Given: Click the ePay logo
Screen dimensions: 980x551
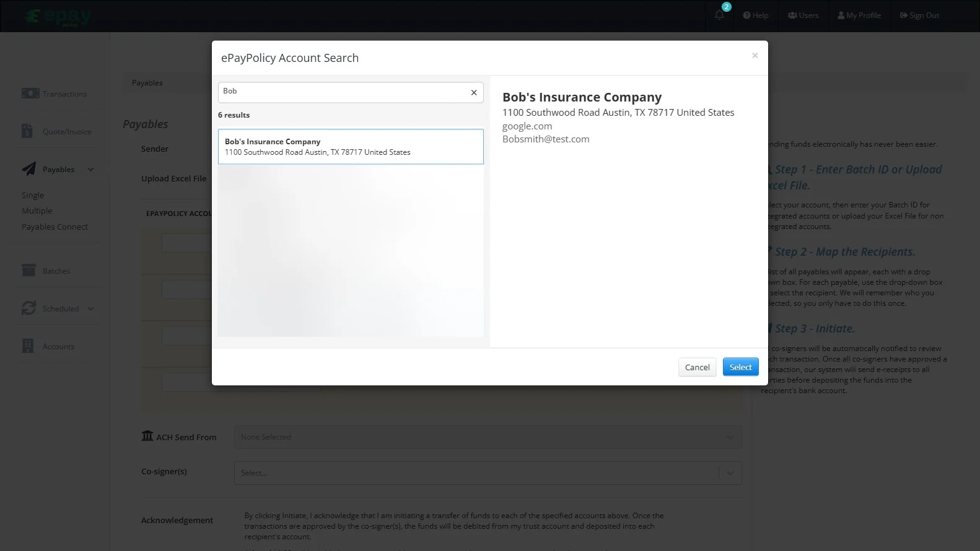Looking at the screenshot, I should pyautogui.click(x=59, y=17).
